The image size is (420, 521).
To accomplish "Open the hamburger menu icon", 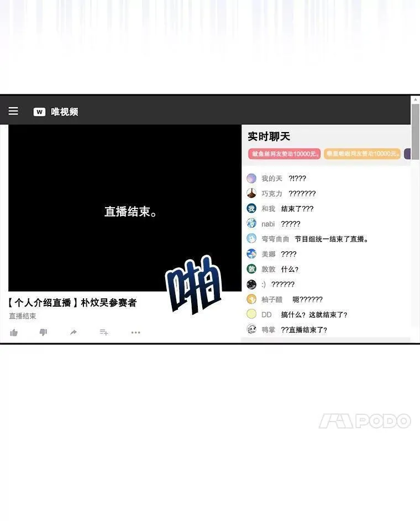I will (13, 111).
